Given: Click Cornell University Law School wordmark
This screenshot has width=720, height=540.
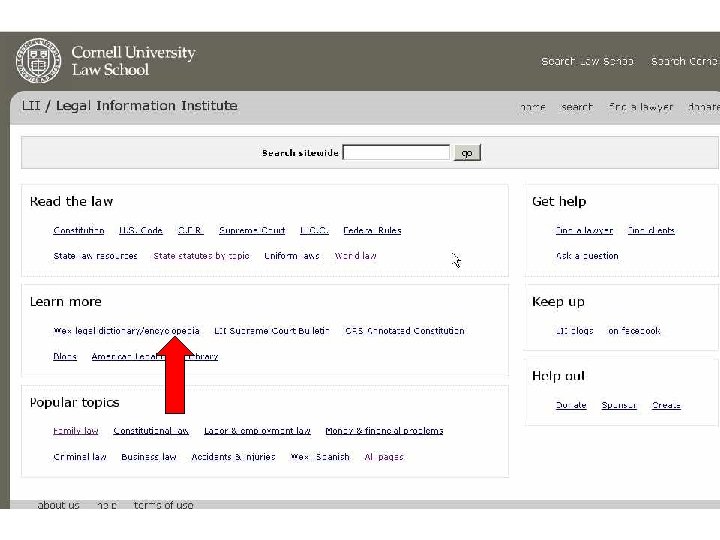Looking at the screenshot, I should point(133,61).
